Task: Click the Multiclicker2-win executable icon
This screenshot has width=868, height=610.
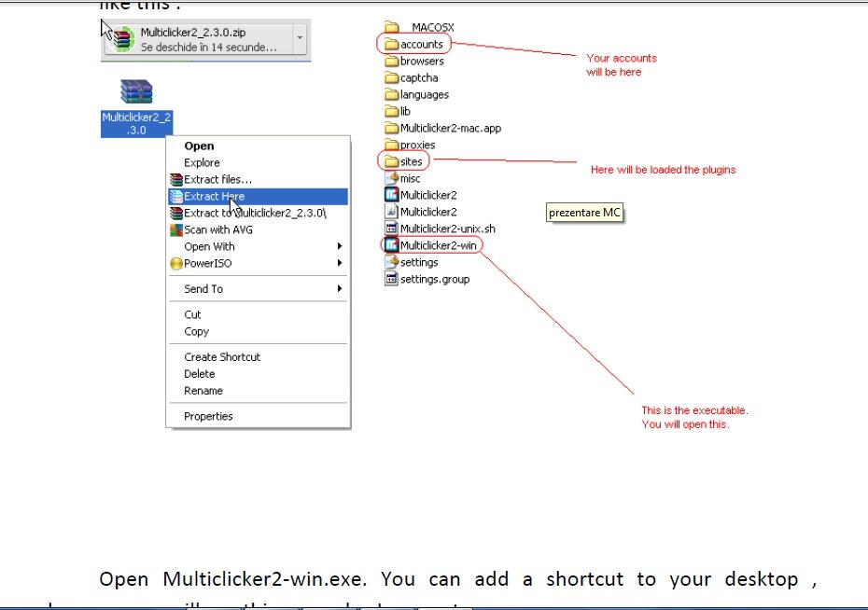Action: 391,245
